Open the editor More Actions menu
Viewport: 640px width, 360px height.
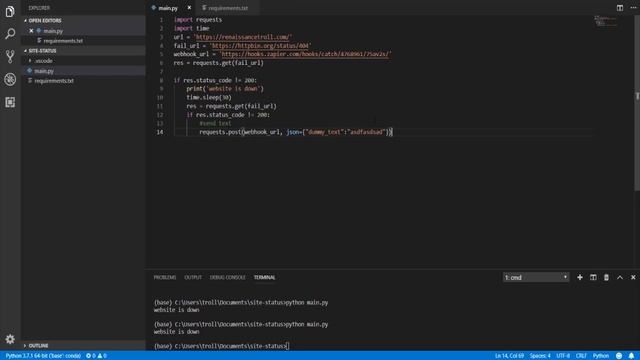pos(633,8)
